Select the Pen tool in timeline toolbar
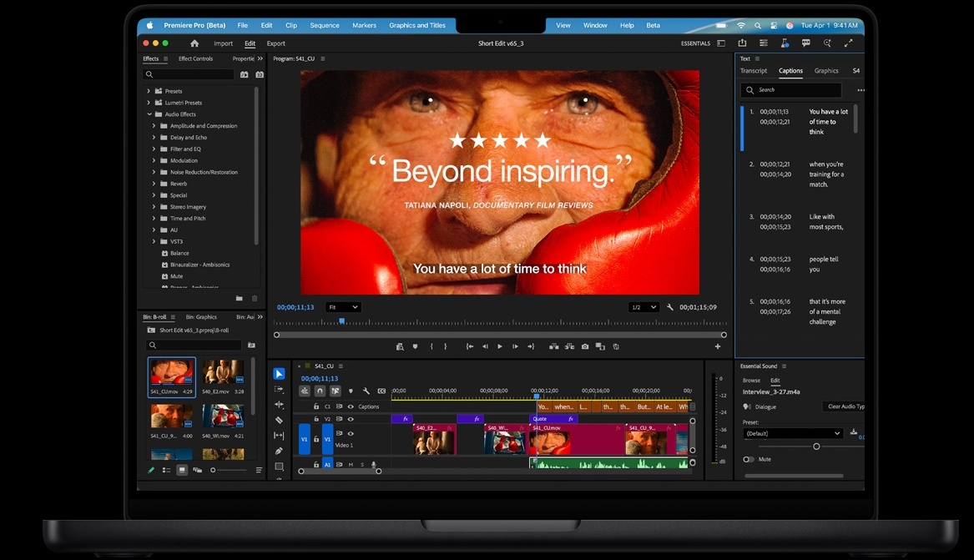The width and height of the screenshot is (974, 560). pos(279,452)
